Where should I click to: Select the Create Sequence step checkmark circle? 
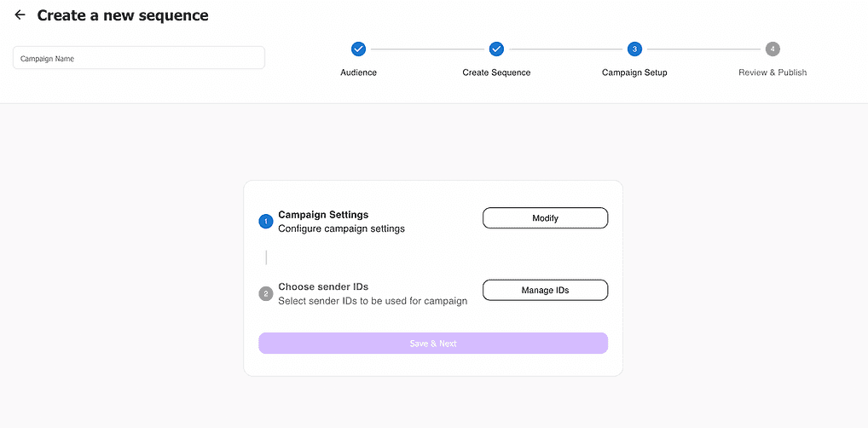click(496, 49)
